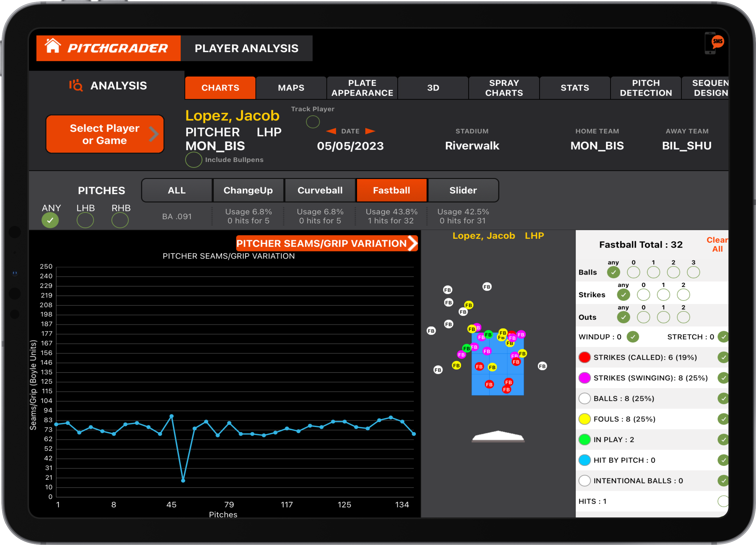756x545 pixels.
Task: Enable Include Bullpens
Action: coord(193,160)
